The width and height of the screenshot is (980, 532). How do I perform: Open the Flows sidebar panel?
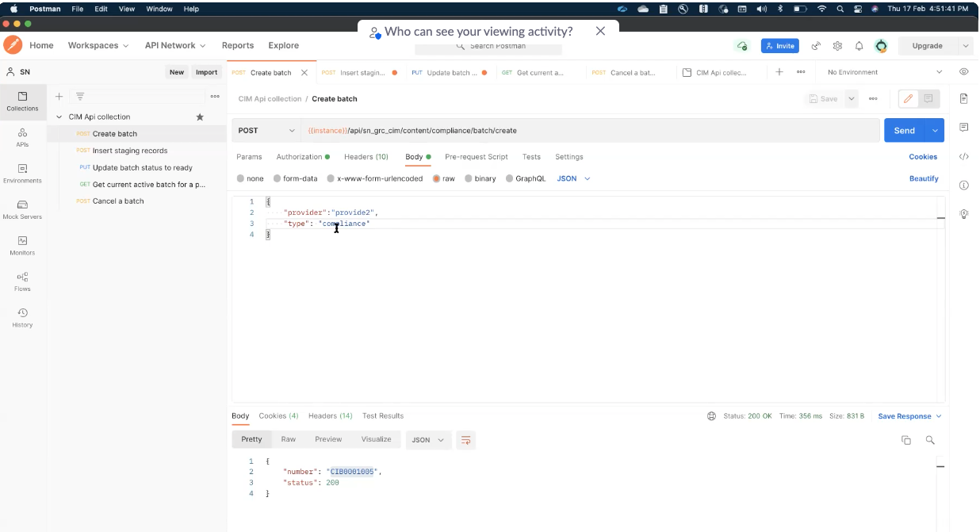click(22, 281)
